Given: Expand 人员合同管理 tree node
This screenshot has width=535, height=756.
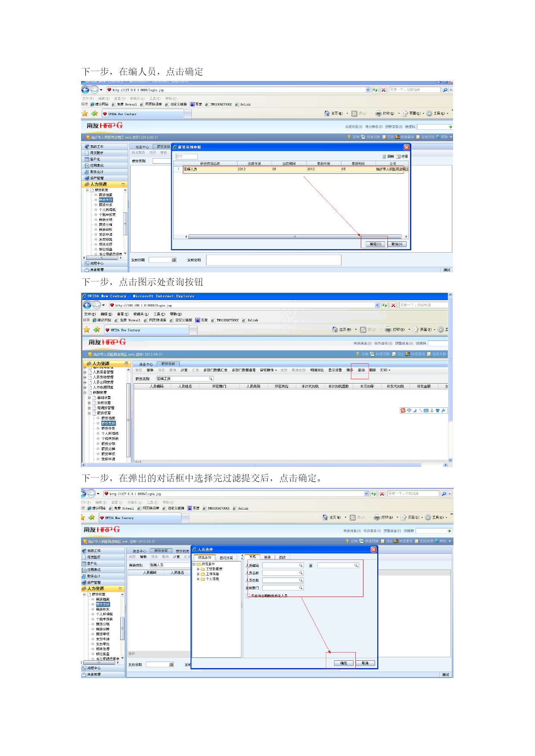Looking at the screenshot, I should (x=85, y=382).
